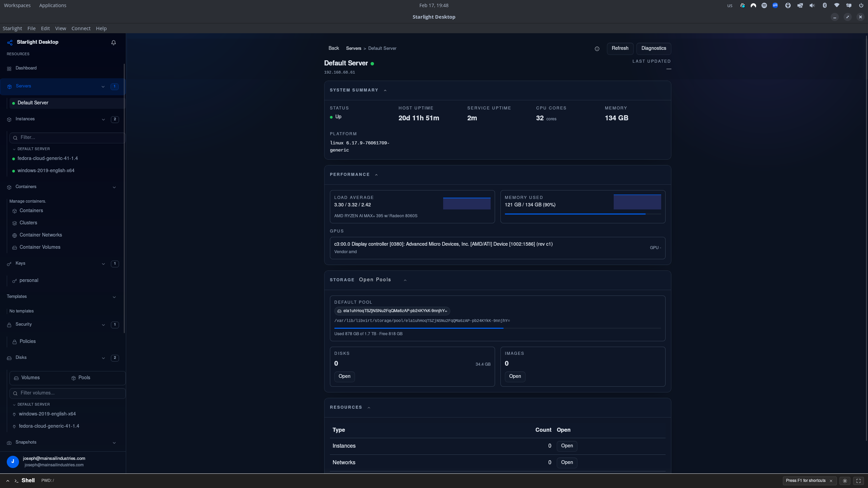Toggle the light/dark theme sun icon

(845, 481)
